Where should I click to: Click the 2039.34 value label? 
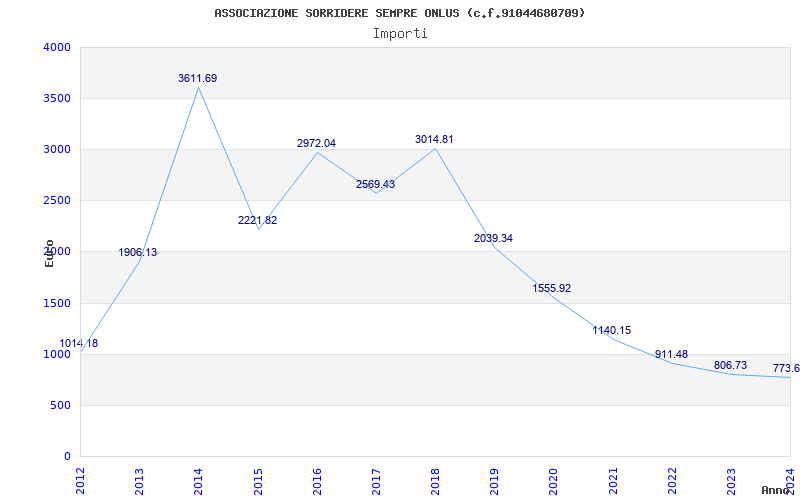point(493,238)
